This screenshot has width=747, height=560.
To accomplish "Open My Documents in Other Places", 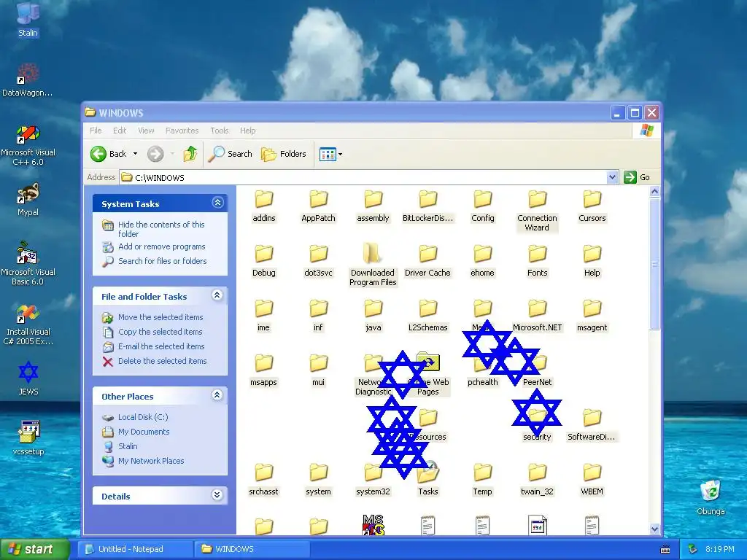I will point(144,432).
